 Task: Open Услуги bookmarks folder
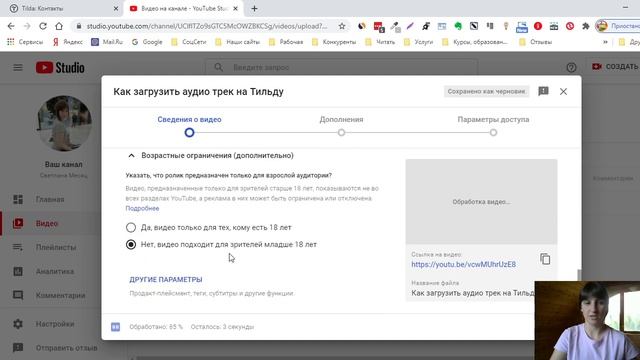click(x=419, y=42)
